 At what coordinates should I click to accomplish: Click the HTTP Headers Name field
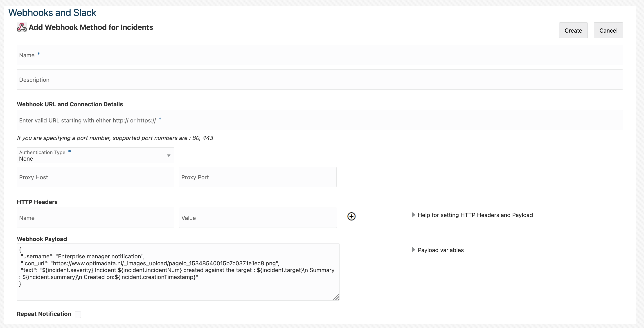coord(95,218)
